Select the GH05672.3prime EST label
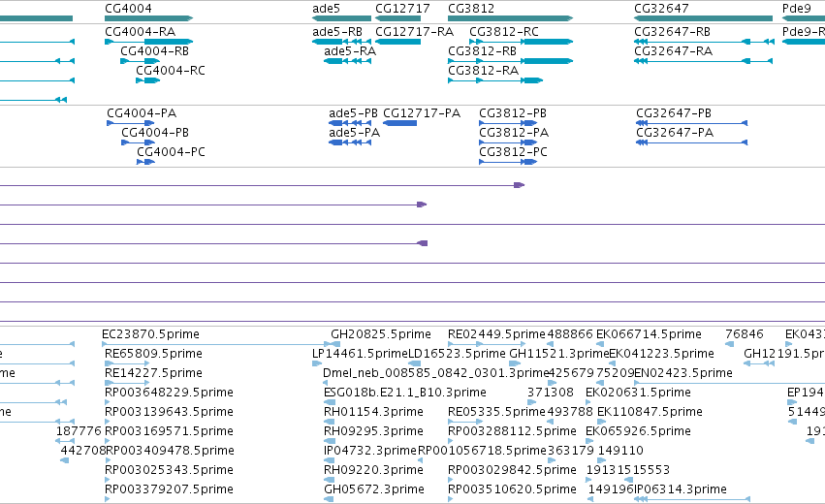Screen dimensions: 825x504 pos(373,489)
